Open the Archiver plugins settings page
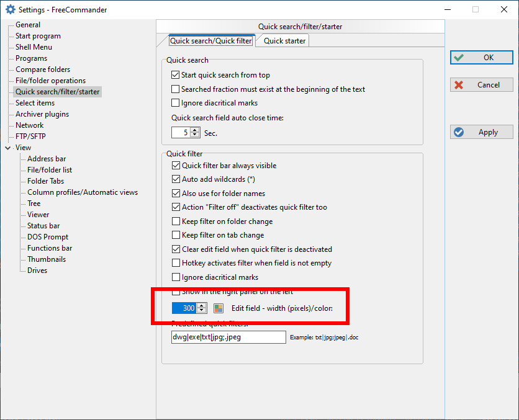519x420 pixels. (42, 114)
